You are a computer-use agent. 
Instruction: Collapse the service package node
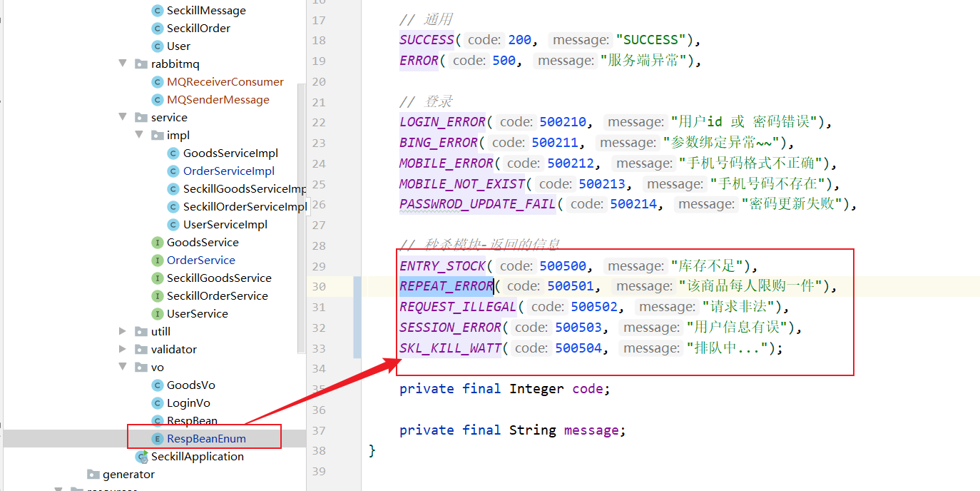coord(123,117)
